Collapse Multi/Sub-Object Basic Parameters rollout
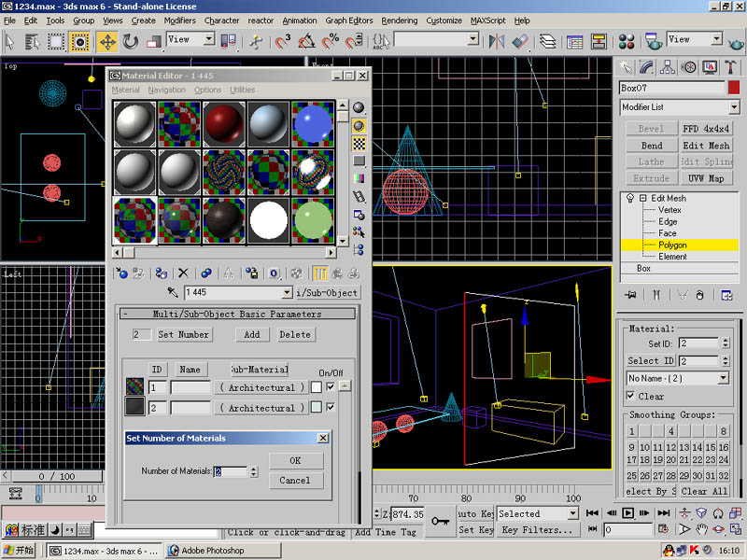The height and width of the screenshot is (560, 747). click(238, 314)
